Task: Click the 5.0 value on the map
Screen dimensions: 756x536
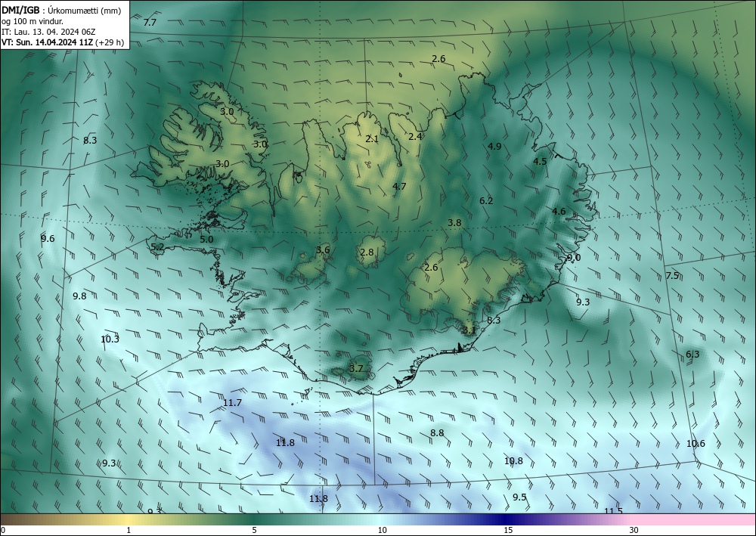Action: [206, 239]
